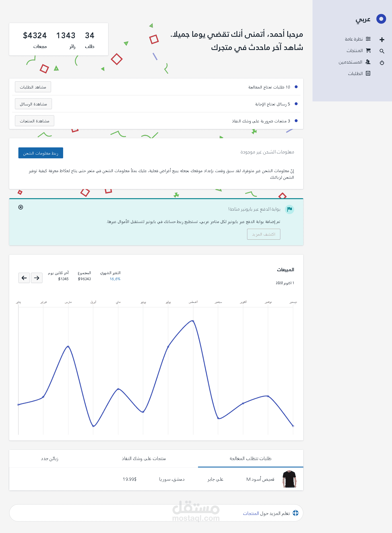Navigate to المستخدمين users section
The width and height of the screenshot is (392, 533).
click(x=354, y=62)
